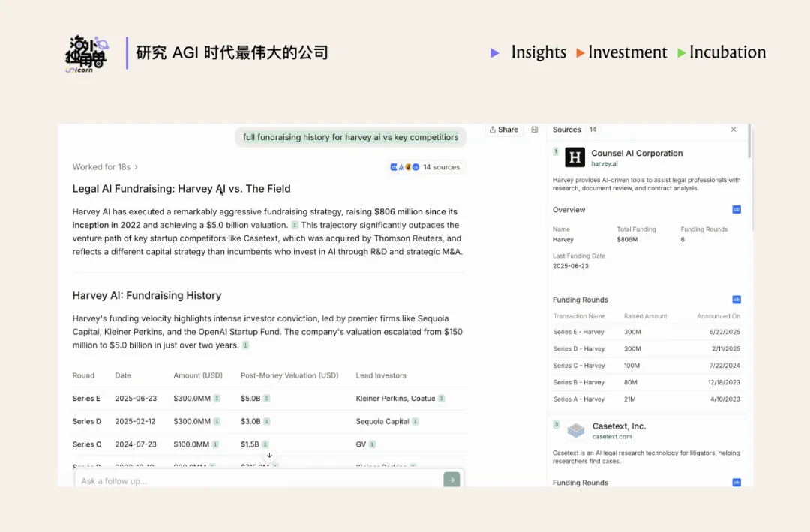This screenshot has width=810, height=532.
Task: Click the Share button above the report
Action: click(503, 129)
